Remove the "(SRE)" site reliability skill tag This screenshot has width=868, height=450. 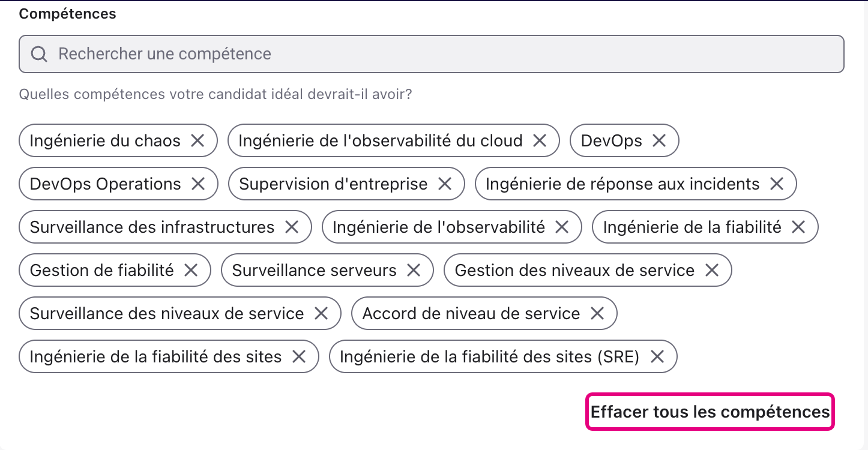click(x=657, y=357)
